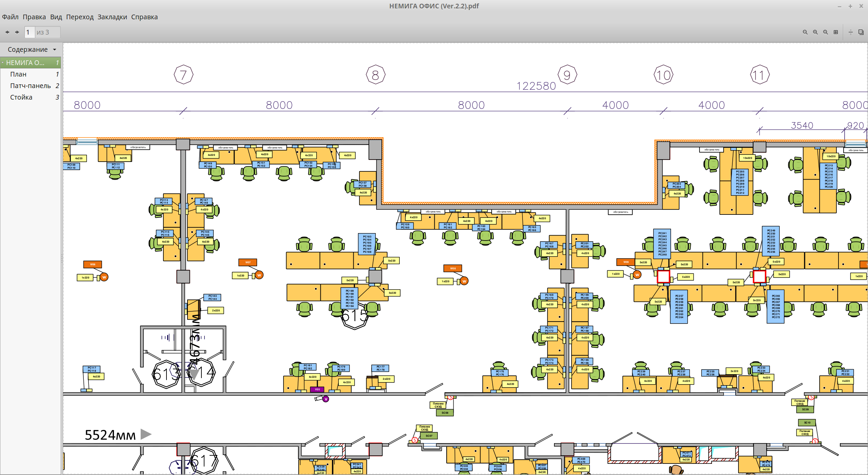The width and height of the screenshot is (868, 475).
Task: Click the grid axis marker 9
Action: [x=567, y=75]
